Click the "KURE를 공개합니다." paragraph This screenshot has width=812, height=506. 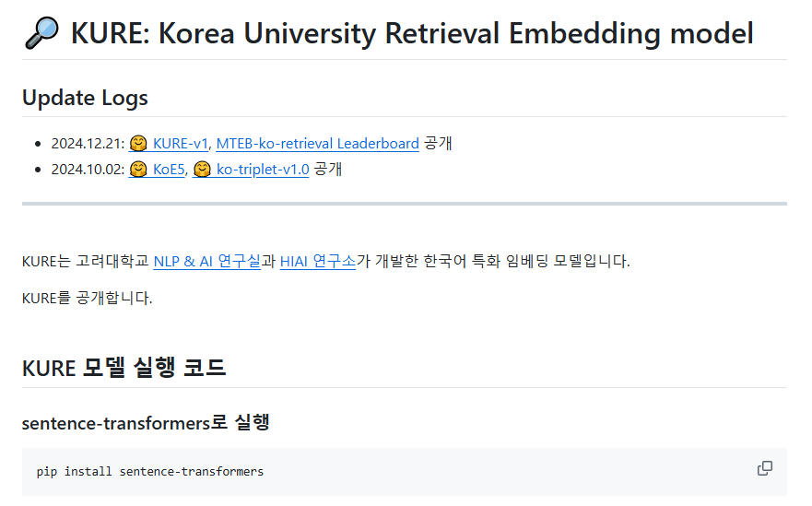[x=87, y=298]
